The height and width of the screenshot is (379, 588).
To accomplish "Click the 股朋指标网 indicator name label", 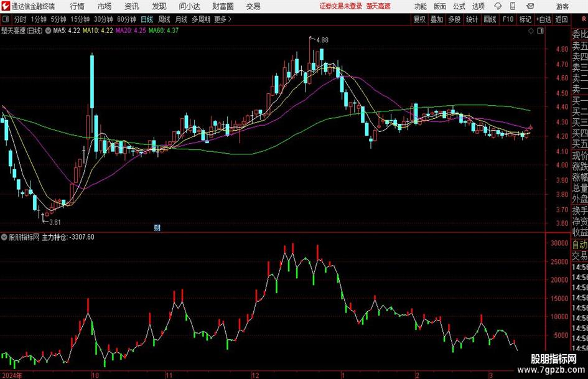I will coord(24,237).
